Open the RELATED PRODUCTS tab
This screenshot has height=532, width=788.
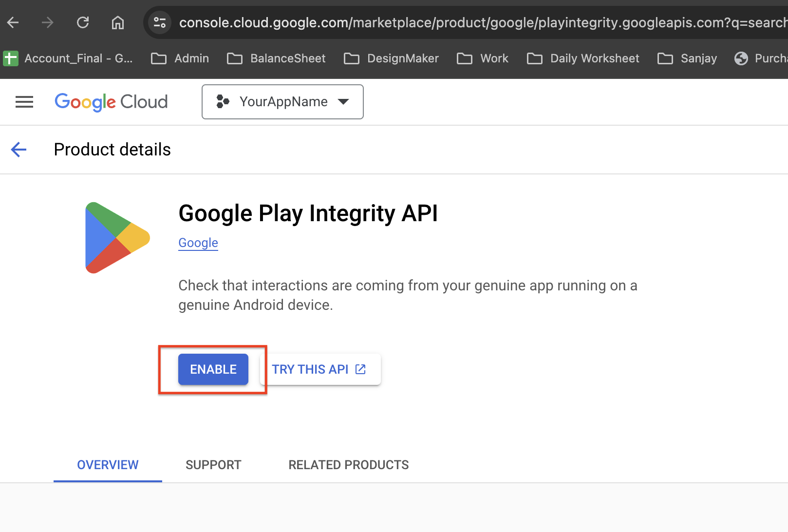coord(349,465)
